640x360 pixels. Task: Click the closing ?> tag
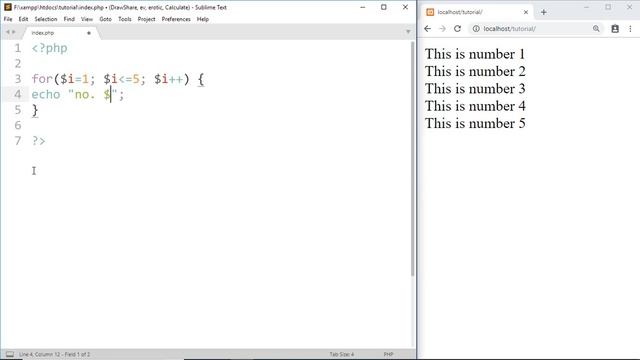pos(38,141)
